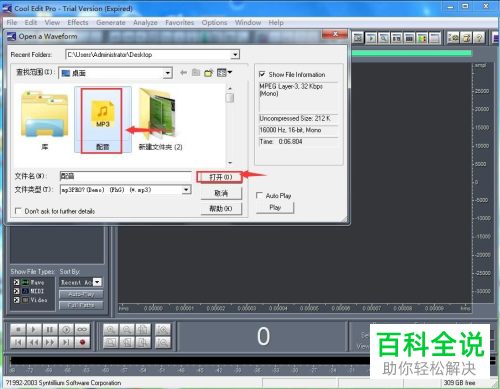
Task: Open the Window menu
Action: pos(248,23)
